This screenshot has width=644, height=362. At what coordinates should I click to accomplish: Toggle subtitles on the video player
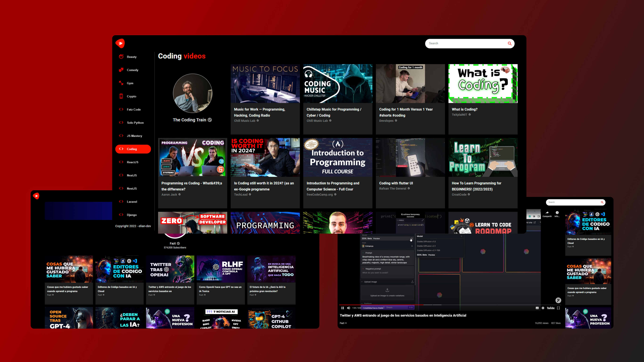click(x=537, y=308)
